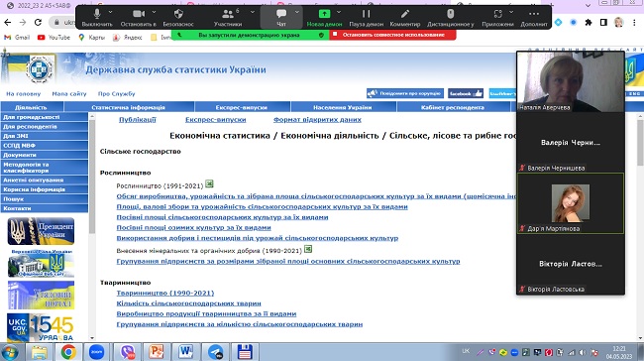Open Chrome three-dot menu

tap(634, 22)
